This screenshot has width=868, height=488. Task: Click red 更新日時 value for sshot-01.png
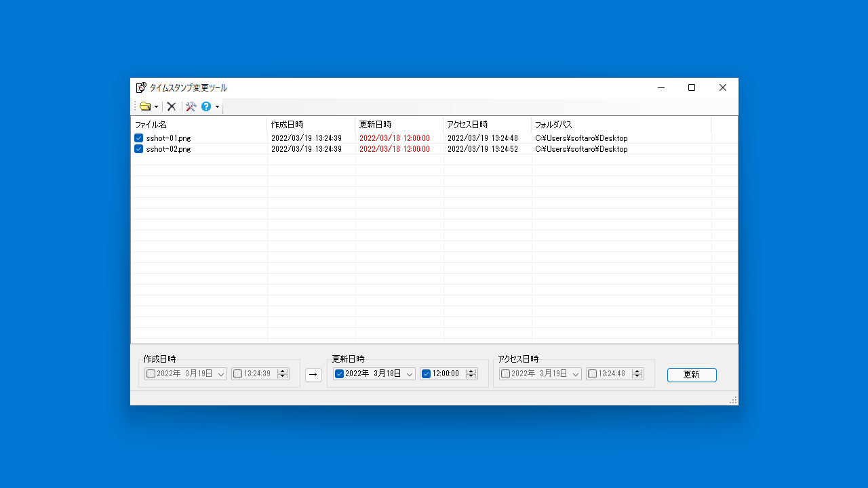coord(395,138)
